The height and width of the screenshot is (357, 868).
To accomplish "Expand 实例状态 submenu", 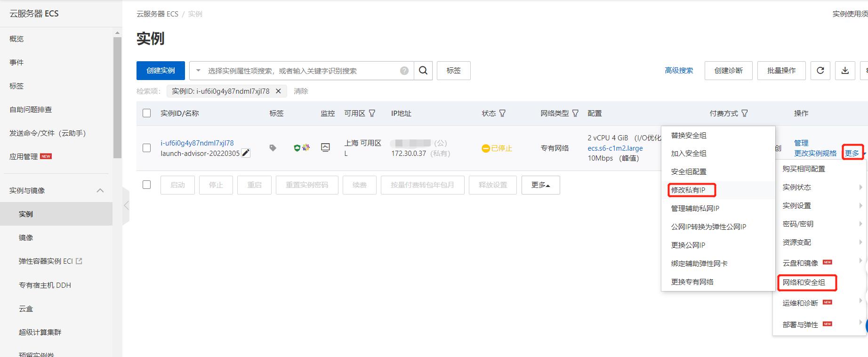I will 820,187.
